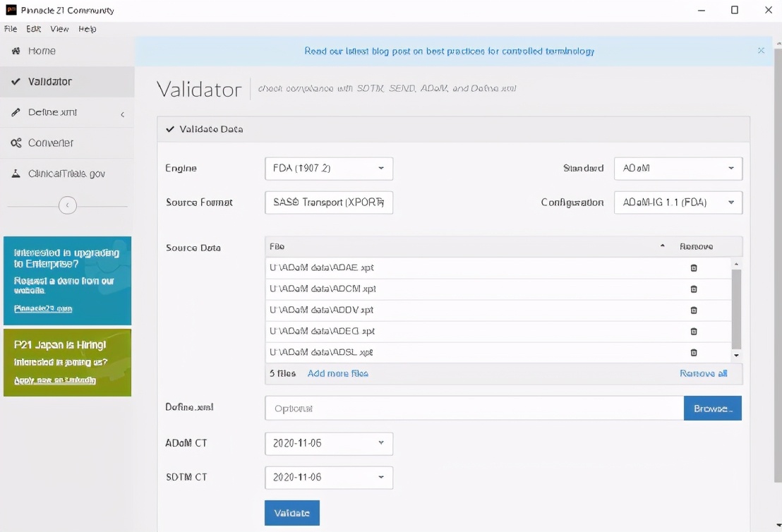
Task: Click the Apply now link in hiring ad
Action: coord(55,380)
